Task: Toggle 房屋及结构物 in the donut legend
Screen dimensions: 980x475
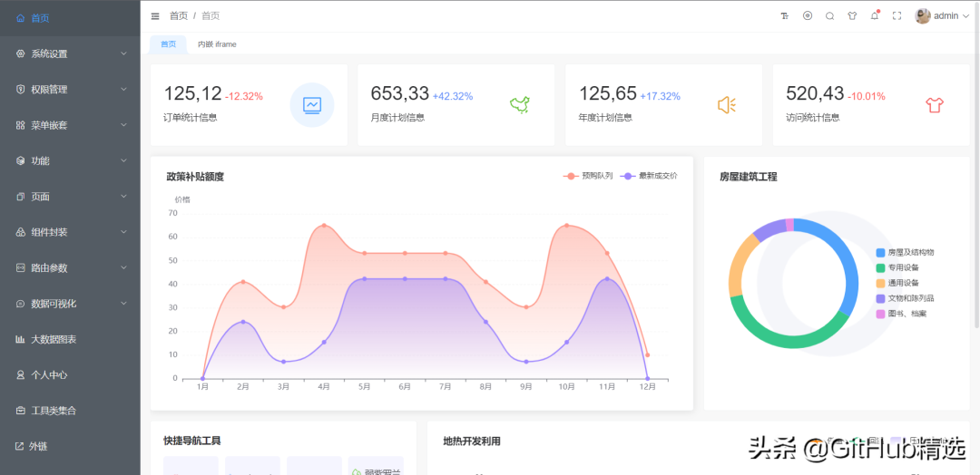Action: pos(909,252)
